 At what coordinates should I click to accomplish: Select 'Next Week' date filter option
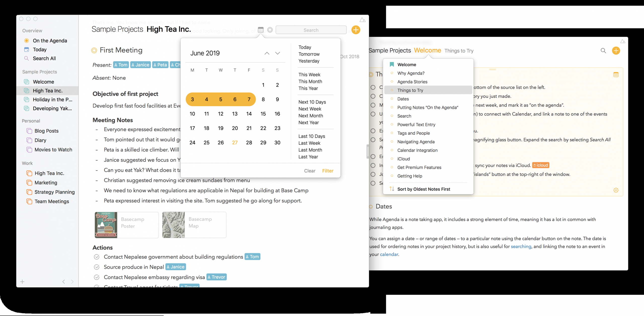tap(309, 108)
